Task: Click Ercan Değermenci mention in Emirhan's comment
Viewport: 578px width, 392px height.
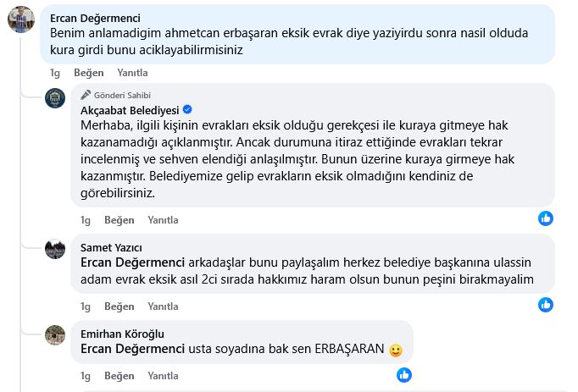Action: (x=132, y=349)
